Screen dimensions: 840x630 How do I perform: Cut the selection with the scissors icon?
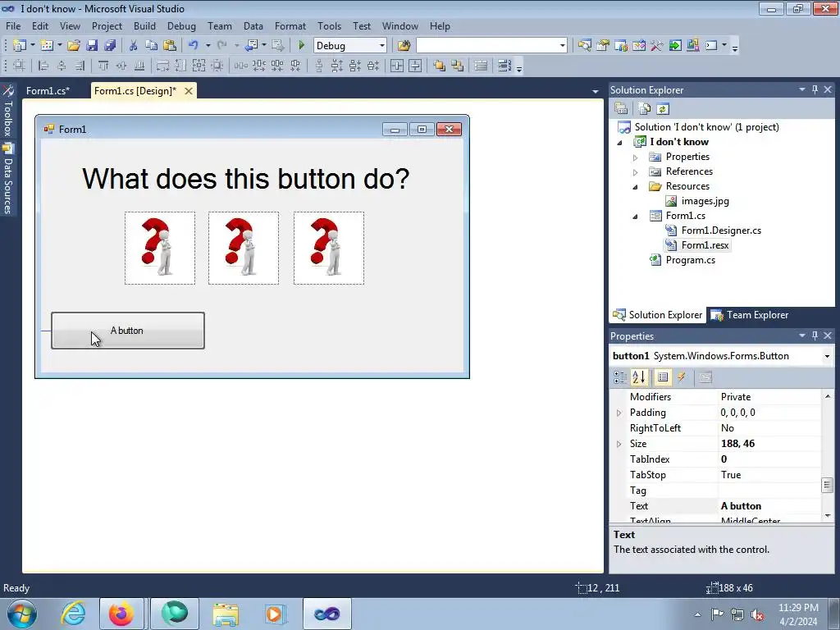(x=134, y=46)
